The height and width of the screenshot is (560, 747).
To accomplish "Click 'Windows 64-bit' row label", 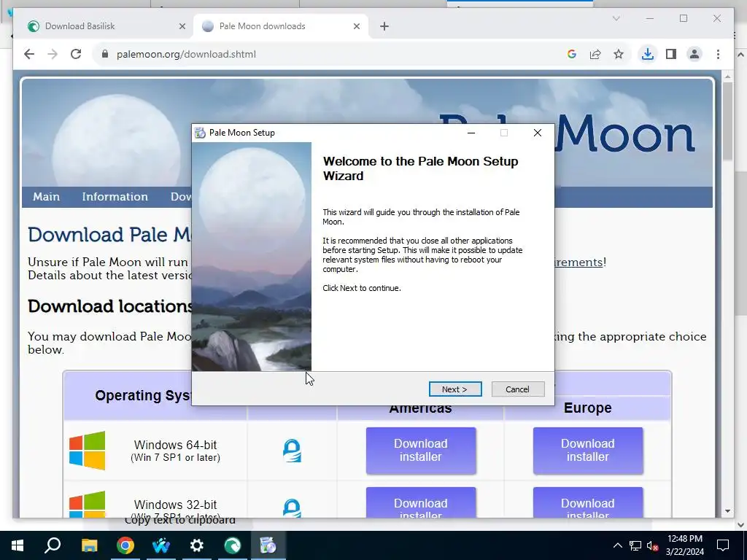I will pos(175,445).
